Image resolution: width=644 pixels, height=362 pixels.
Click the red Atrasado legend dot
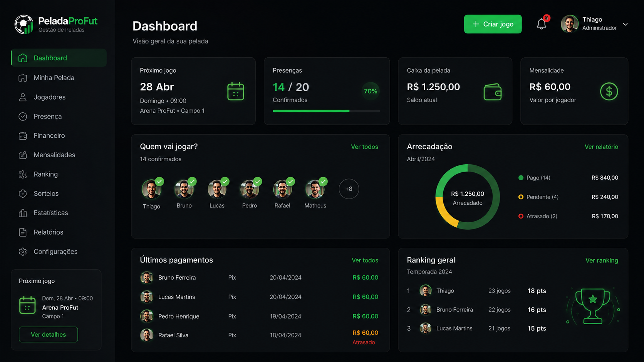point(521,216)
